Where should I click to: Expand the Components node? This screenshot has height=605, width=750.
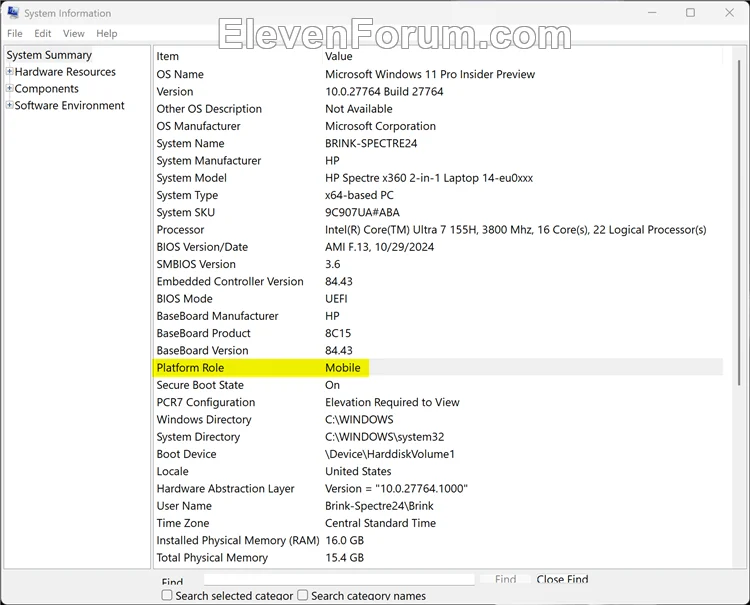click(x=10, y=88)
